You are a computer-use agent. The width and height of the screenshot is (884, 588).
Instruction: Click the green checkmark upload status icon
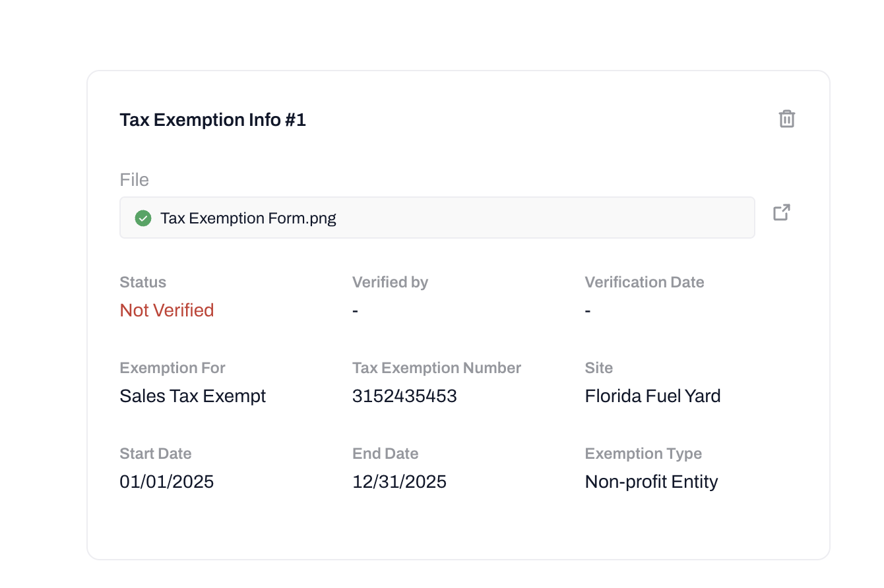click(x=143, y=218)
